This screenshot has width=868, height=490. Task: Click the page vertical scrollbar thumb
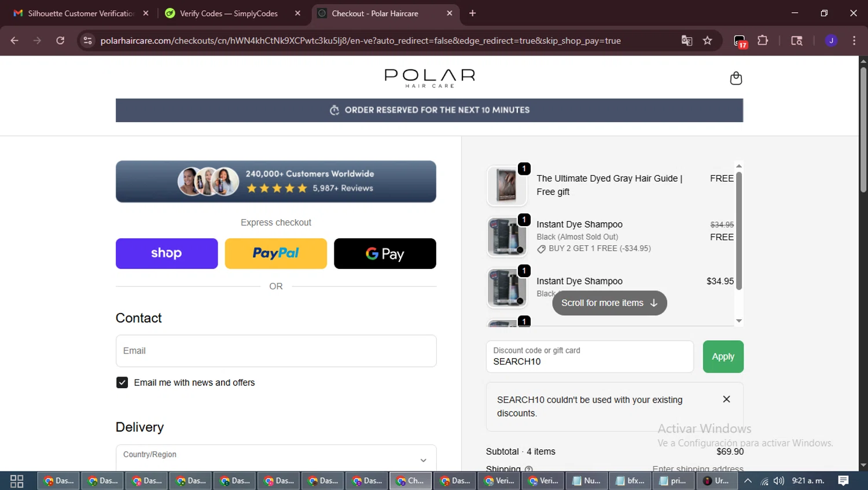coord(863,130)
